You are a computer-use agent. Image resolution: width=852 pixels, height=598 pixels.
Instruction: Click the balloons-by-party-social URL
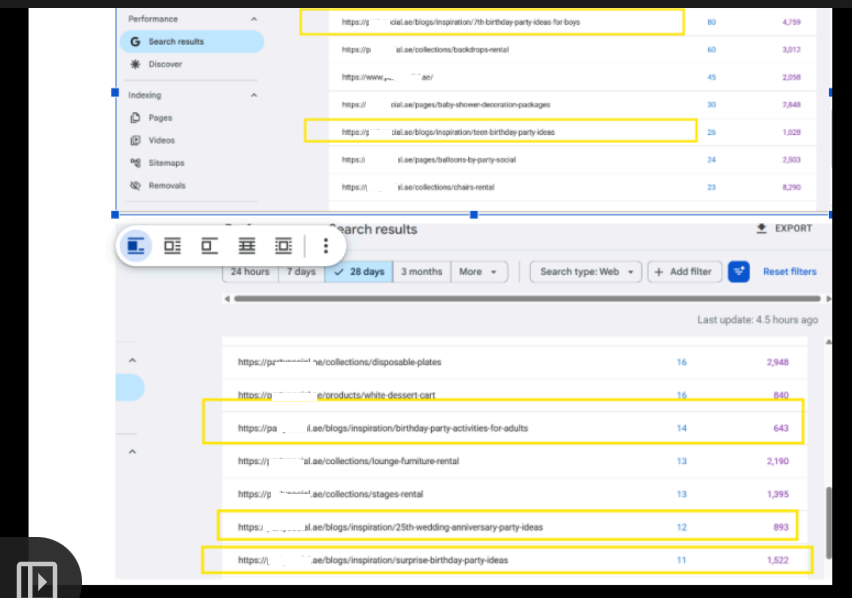tap(429, 160)
